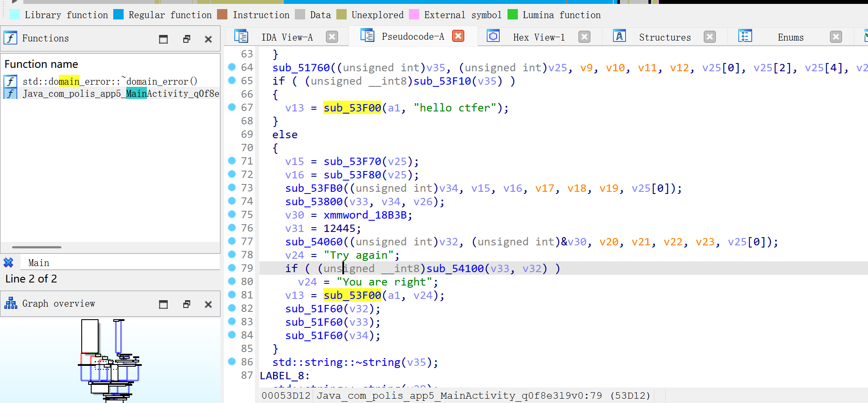868x403 pixels.
Task: Maximize the Graph overview panel
Action: 163,305
